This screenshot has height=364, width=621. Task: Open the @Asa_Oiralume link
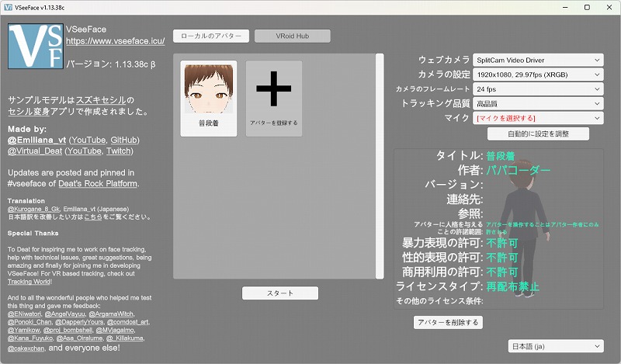[79, 338]
